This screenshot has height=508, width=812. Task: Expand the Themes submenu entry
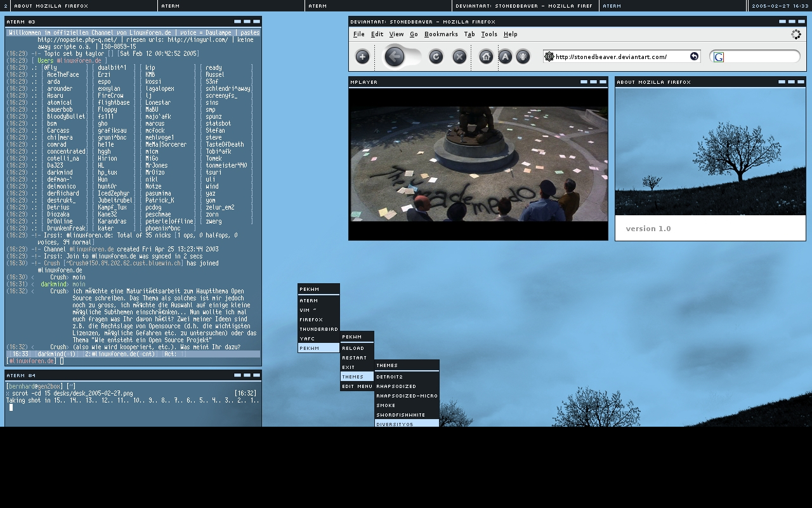click(x=357, y=377)
